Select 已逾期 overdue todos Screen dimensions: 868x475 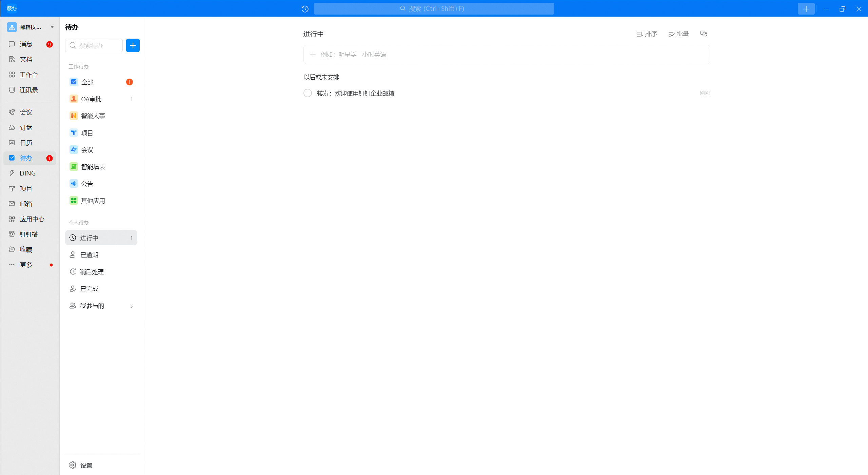[x=101, y=255]
